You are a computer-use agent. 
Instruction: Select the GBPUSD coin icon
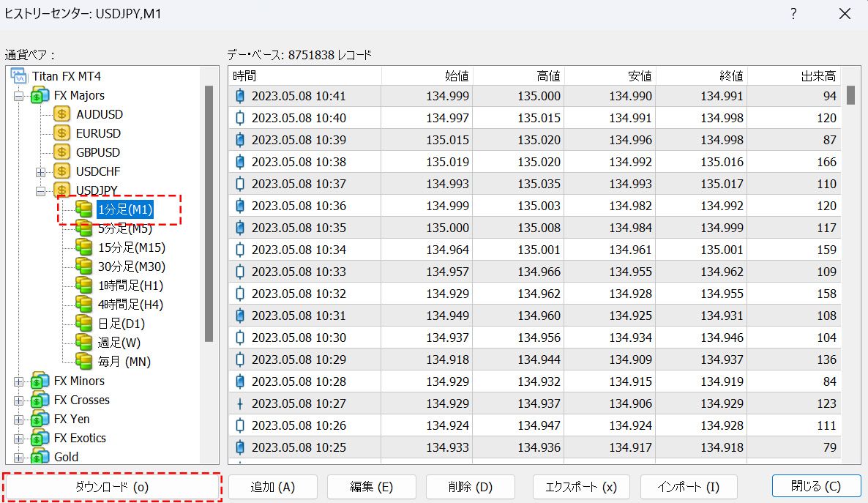tap(63, 152)
